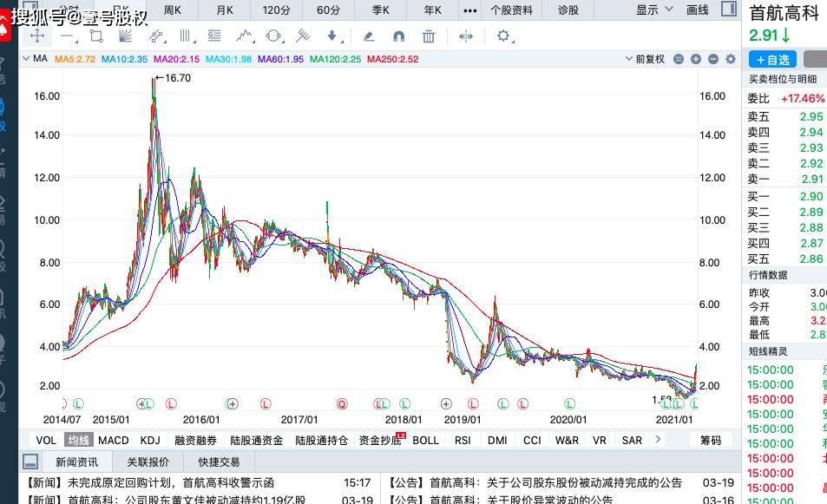Toggle the 均线 indicator
The height and width of the screenshot is (504, 827).
79,440
